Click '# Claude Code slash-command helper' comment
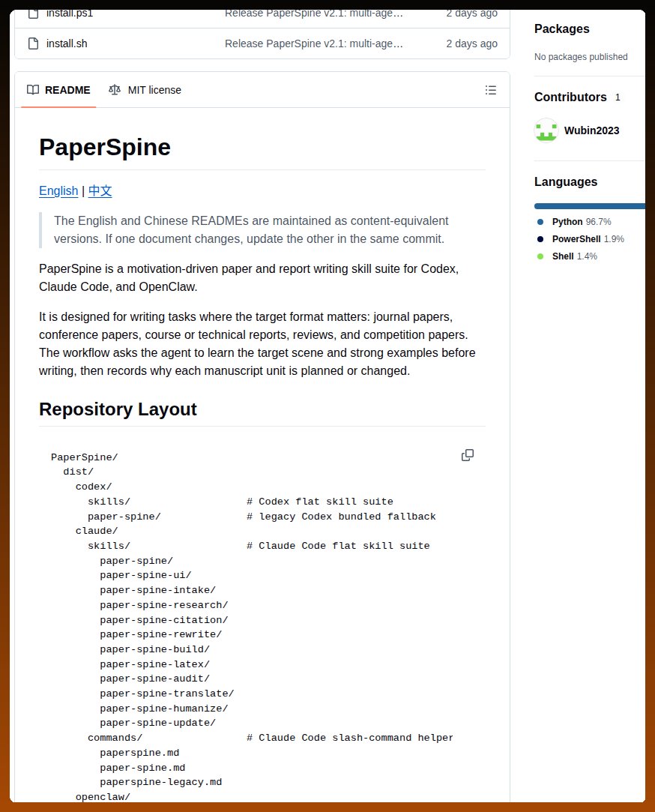The width and height of the screenshot is (655, 812). click(x=350, y=738)
